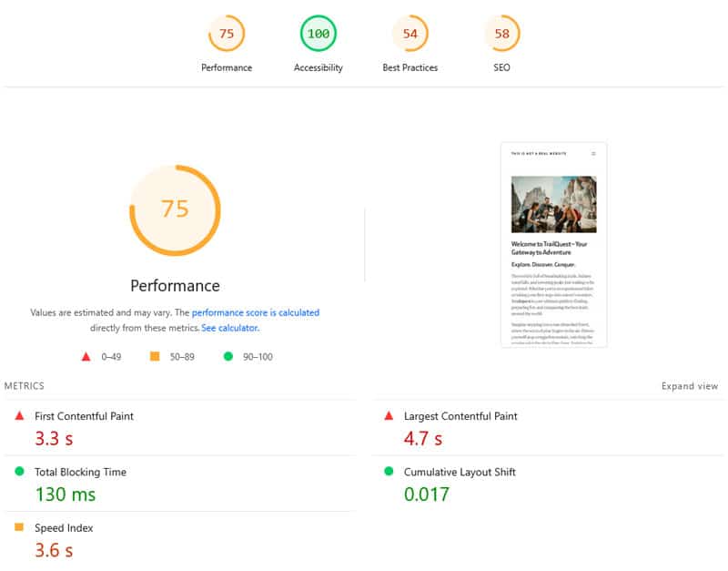Select the large Performance gauge in the report
Image resolution: width=728 pixels, height=571 pixels.
coord(175,209)
